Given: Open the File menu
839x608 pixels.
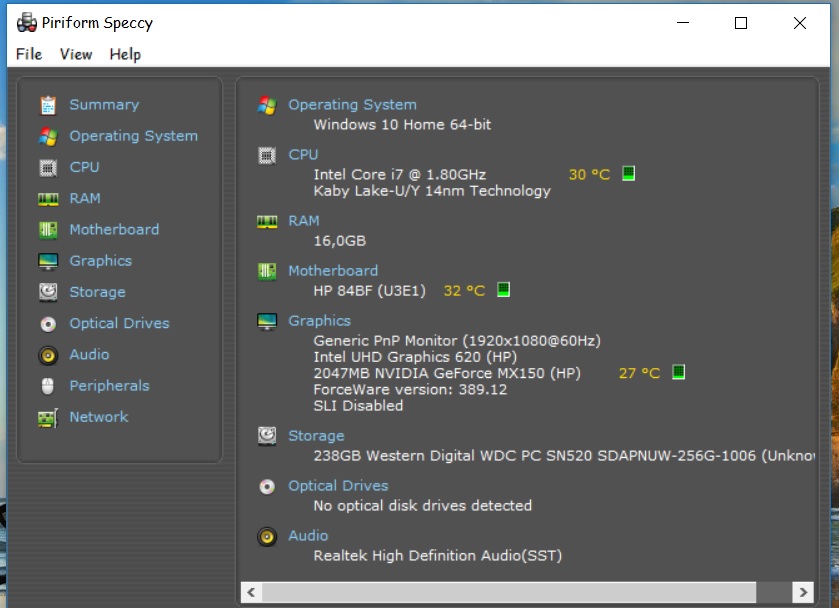Looking at the screenshot, I should pos(29,54).
